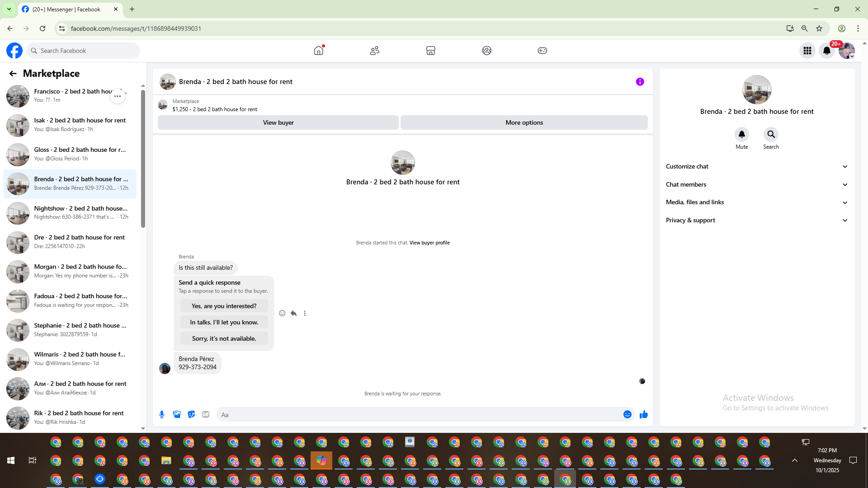Open the Али conversation
The height and width of the screenshot is (488, 868).
point(70,389)
